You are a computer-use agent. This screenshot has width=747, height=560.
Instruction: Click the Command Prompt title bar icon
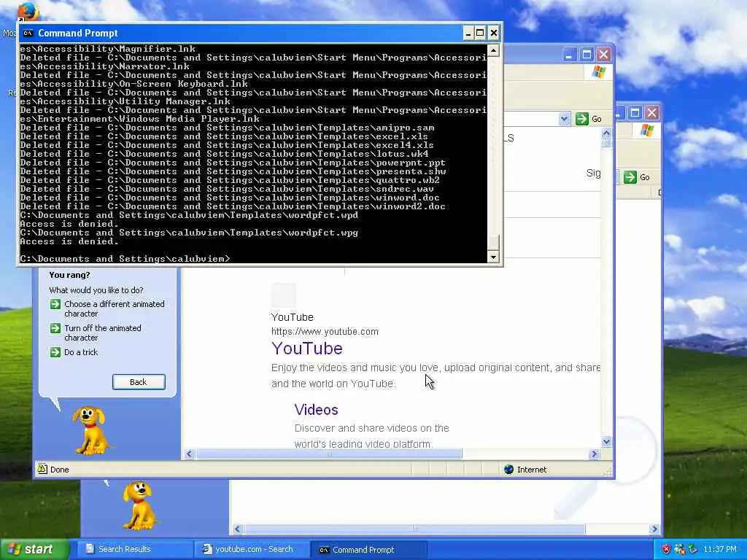(28, 33)
